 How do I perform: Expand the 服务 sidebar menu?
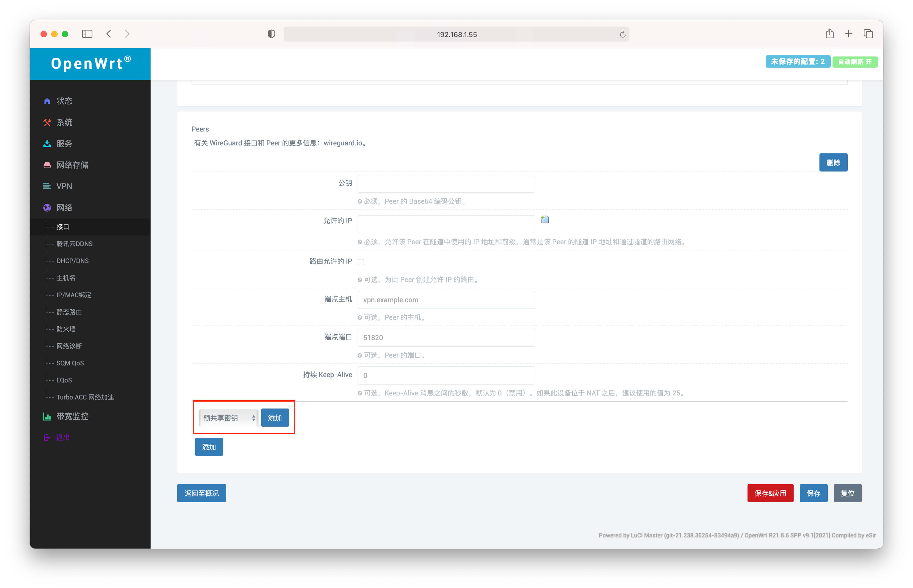(x=64, y=144)
